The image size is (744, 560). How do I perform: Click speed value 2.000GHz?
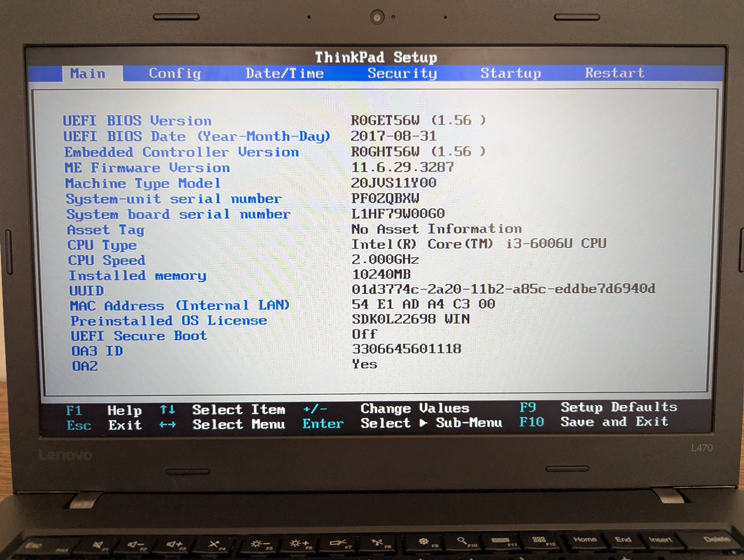click(x=385, y=259)
